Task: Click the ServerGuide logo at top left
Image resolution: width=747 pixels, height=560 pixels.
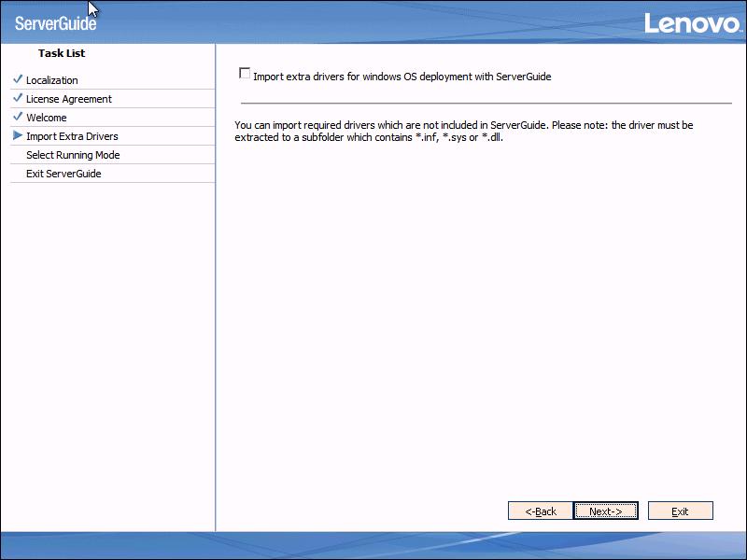Action: tap(55, 23)
